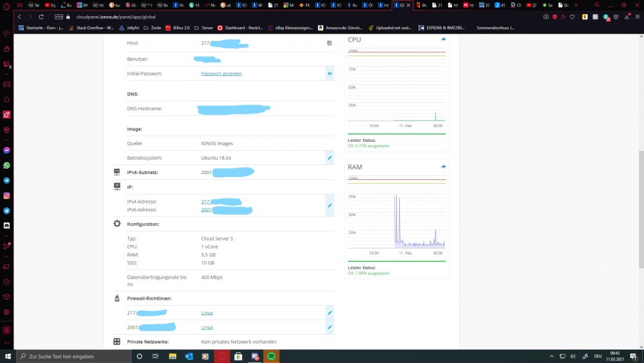644x363 pixels.
Task: Edit the IPv4/IPv6 address pencil icon
Action: [329, 206]
